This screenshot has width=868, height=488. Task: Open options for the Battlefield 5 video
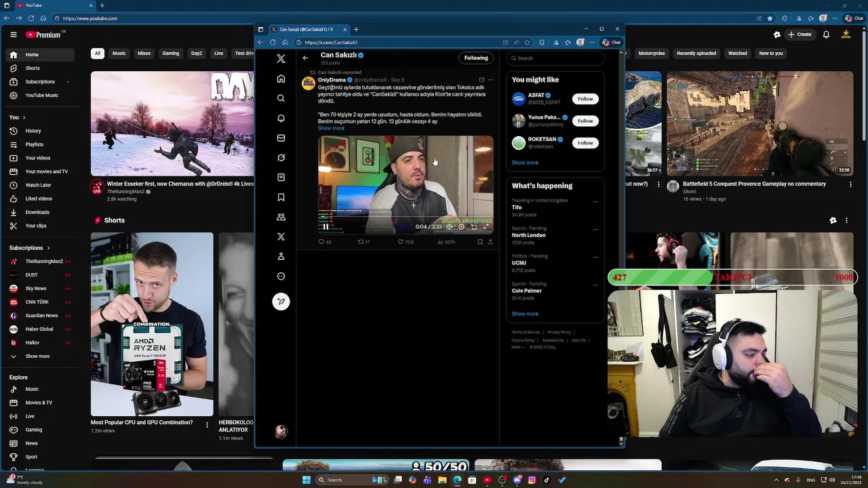tap(850, 184)
